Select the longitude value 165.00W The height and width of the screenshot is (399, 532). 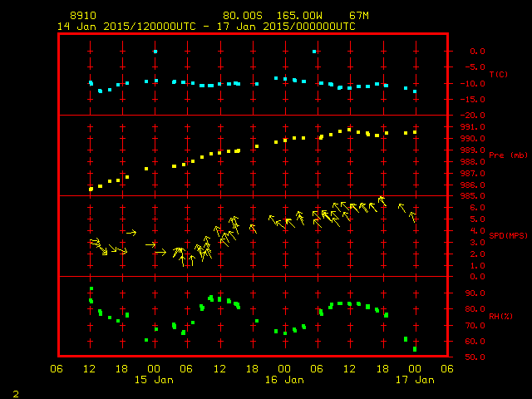tap(299, 16)
